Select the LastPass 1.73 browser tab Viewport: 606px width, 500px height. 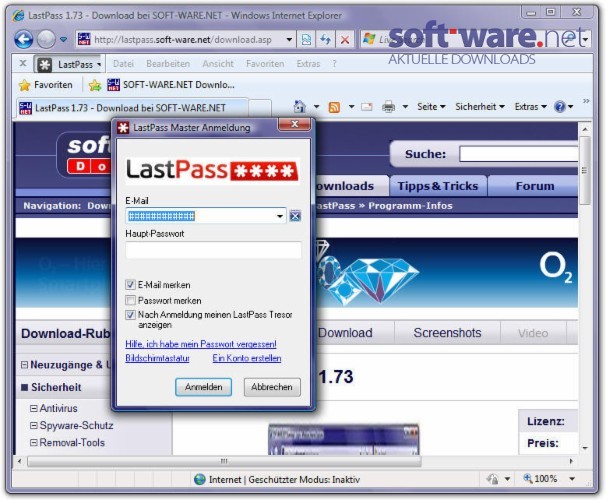132,108
